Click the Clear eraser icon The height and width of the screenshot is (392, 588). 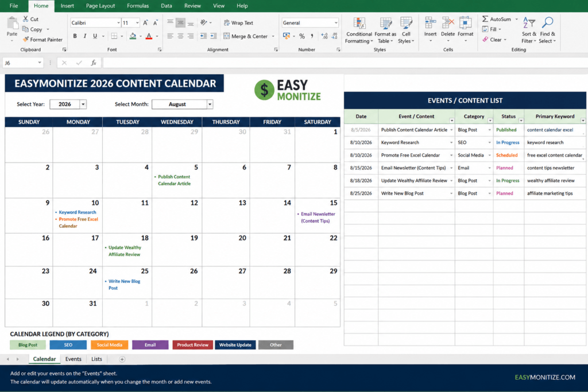point(485,39)
